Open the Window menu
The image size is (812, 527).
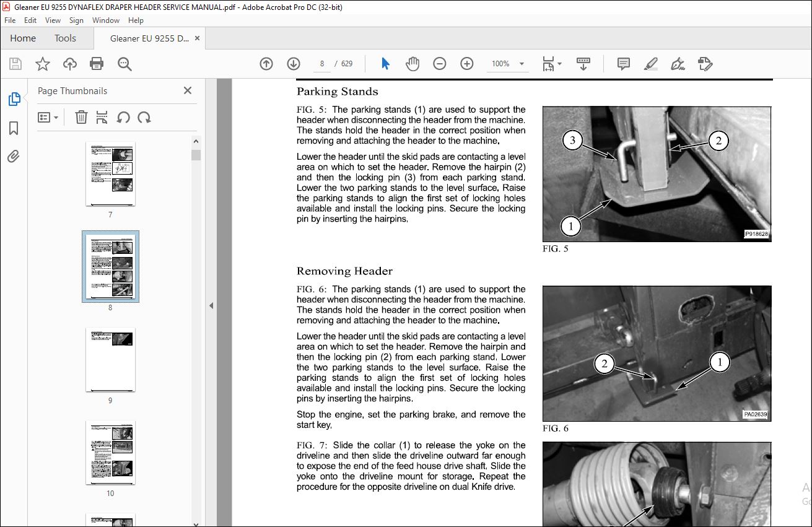point(106,20)
